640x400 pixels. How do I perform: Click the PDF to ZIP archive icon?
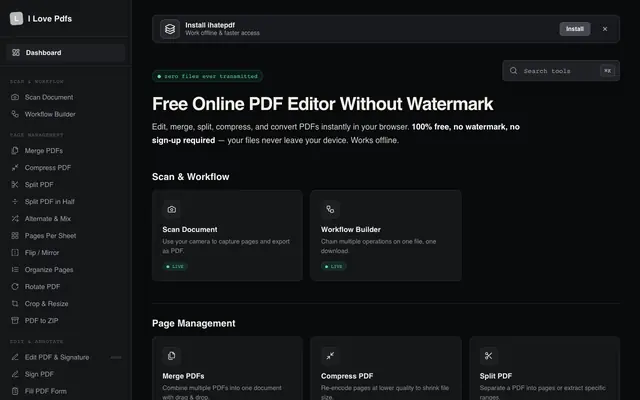point(15,320)
